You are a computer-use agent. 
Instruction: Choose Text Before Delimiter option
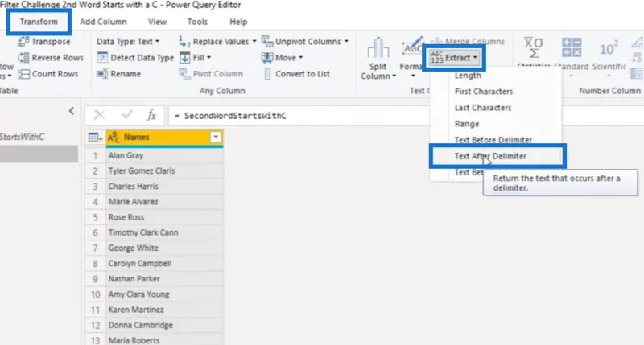coord(493,140)
